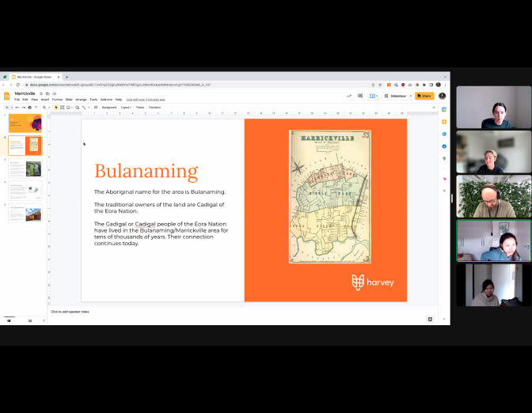This screenshot has height=413, width=532.
Task: Click the yellow Share button
Action: (x=424, y=96)
